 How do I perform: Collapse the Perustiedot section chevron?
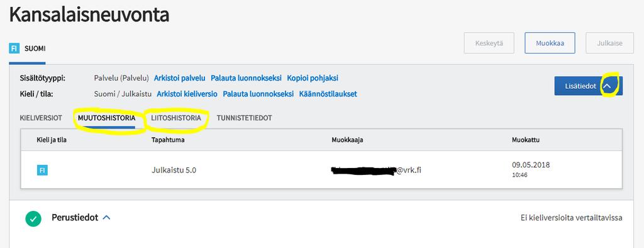click(x=106, y=218)
